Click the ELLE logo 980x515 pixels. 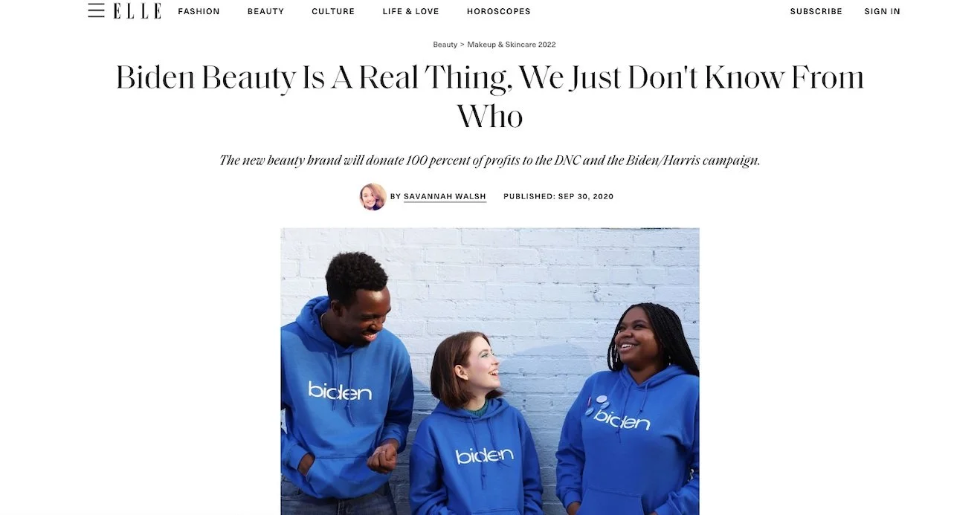(138, 10)
